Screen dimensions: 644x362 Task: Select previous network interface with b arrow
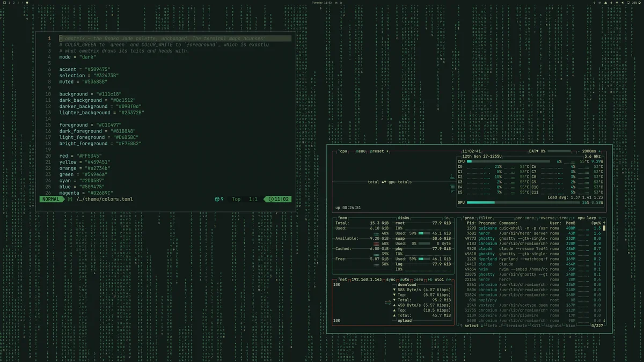tap(429, 279)
